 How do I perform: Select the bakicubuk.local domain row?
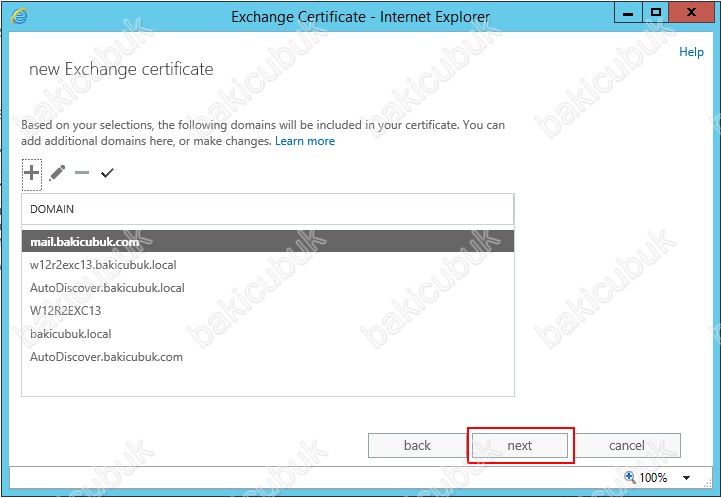tap(268, 334)
